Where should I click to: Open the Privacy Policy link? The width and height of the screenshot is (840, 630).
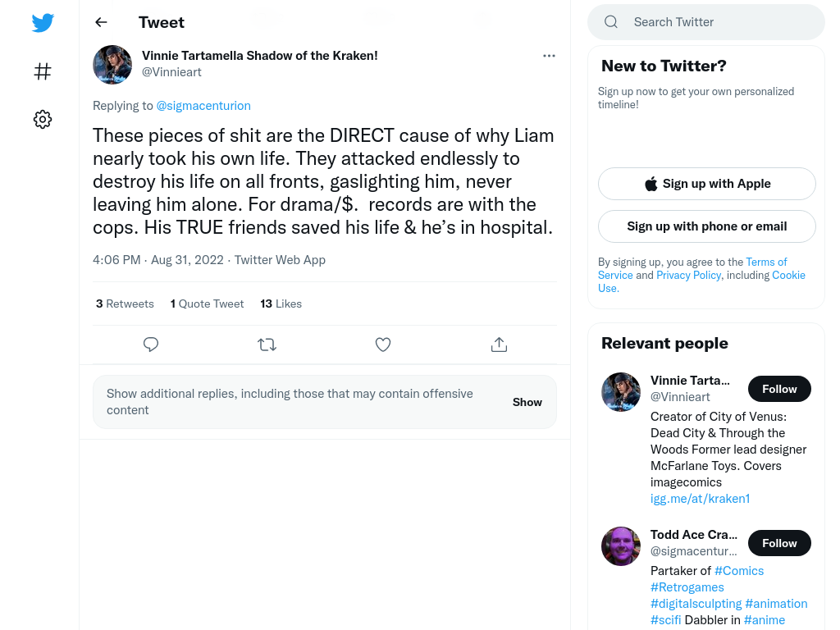(688, 276)
